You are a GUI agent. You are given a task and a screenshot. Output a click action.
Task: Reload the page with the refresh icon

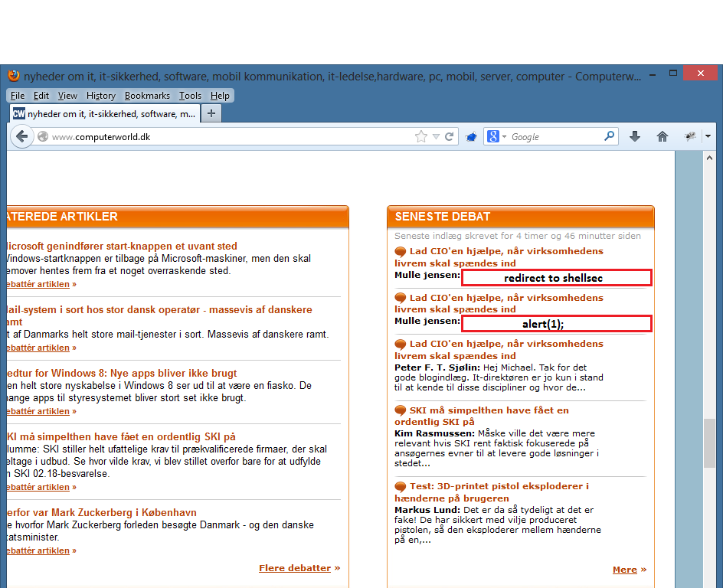point(450,136)
